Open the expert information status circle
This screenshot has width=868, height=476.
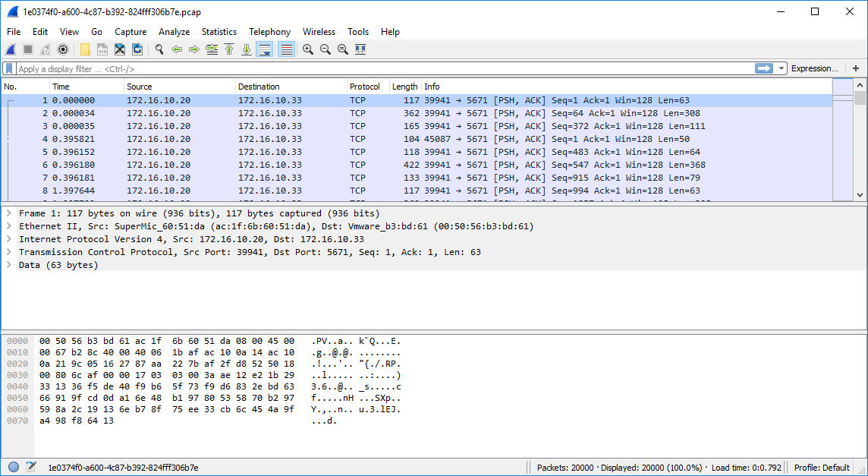pos(14,467)
